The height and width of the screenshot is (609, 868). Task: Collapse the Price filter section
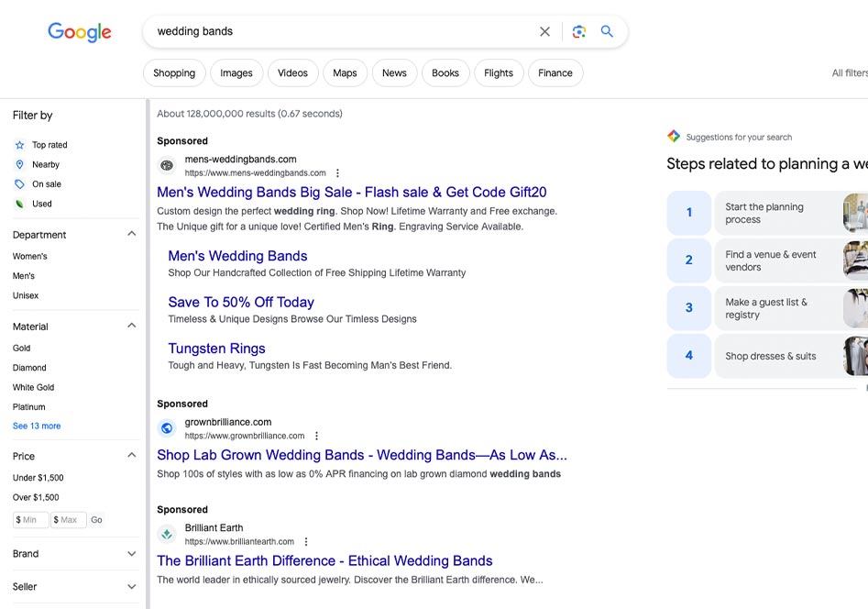(x=131, y=456)
